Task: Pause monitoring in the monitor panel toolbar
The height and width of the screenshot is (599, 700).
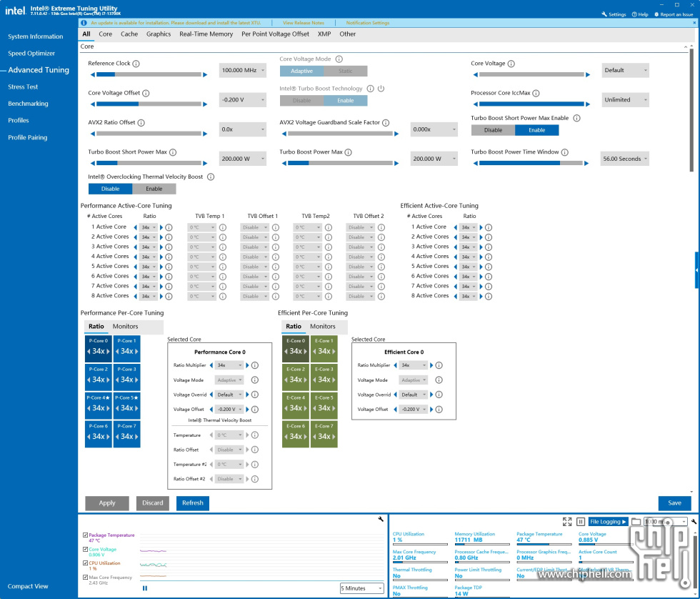Action: (x=581, y=522)
